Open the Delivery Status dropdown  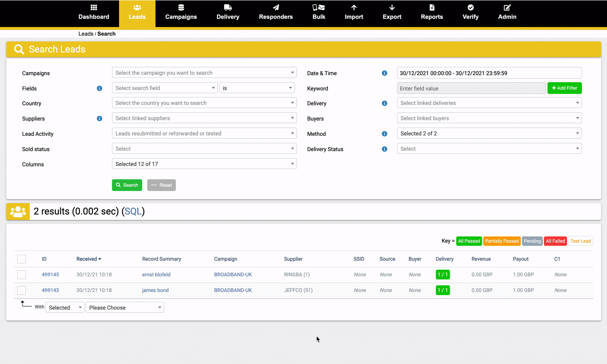point(489,149)
